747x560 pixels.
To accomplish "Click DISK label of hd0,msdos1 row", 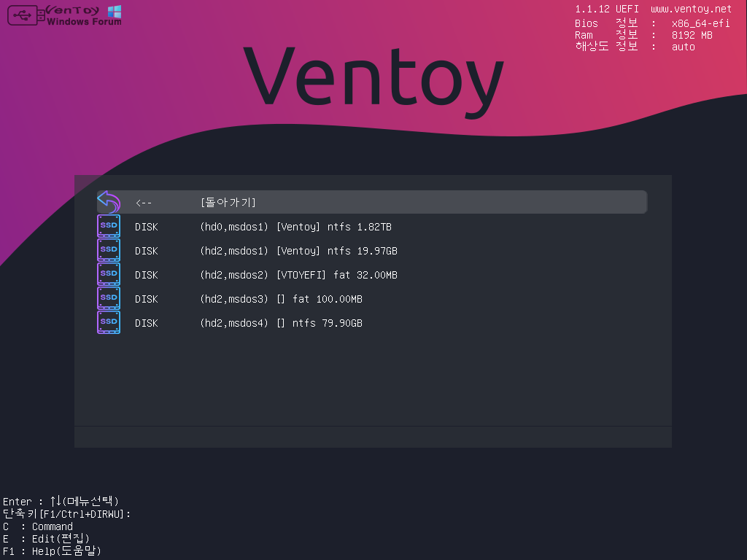I will pyautogui.click(x=146, y=227).
